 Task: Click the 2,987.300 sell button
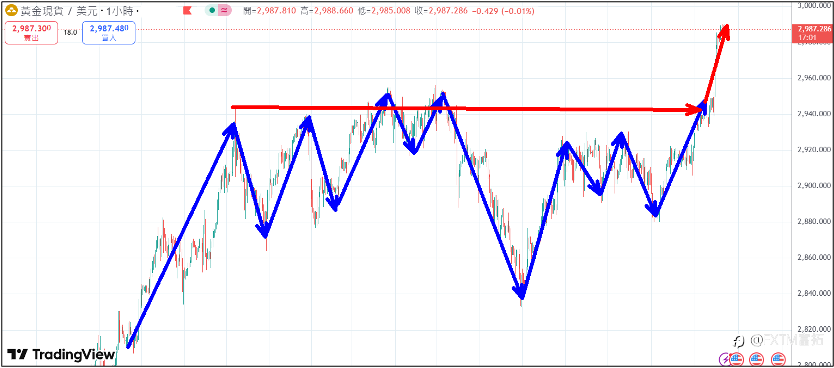click(x=31, y=32)
